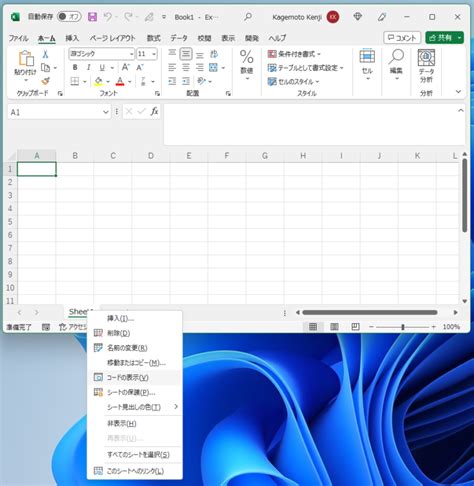Viewport: 474px width, 486px height.
Task: Increase font size with larger A icon
Action: tap(125, 67)
